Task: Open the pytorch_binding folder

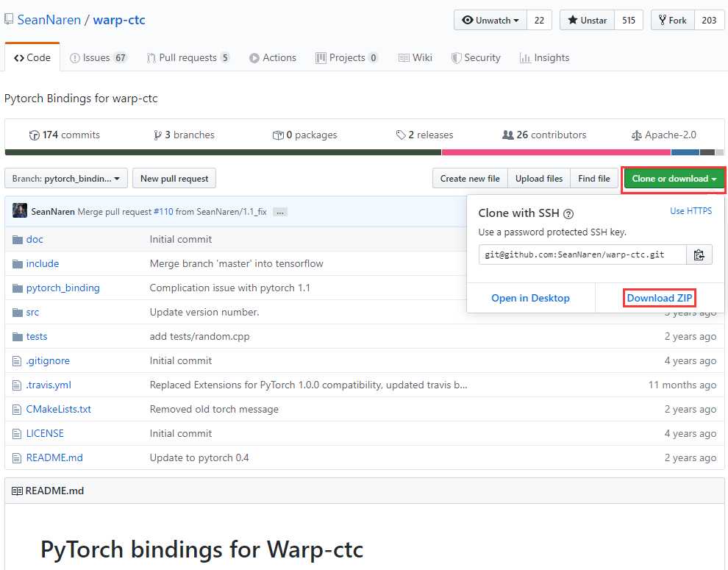Action: [63, 288]
